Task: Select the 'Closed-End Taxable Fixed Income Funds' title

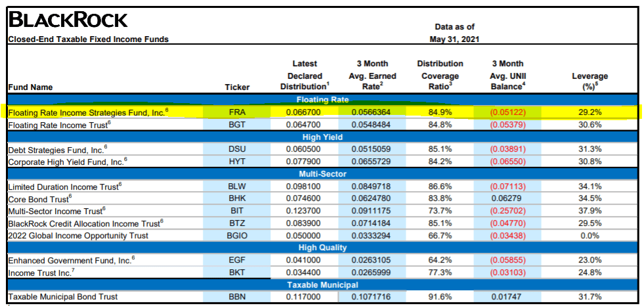Action: pos(89,40)
